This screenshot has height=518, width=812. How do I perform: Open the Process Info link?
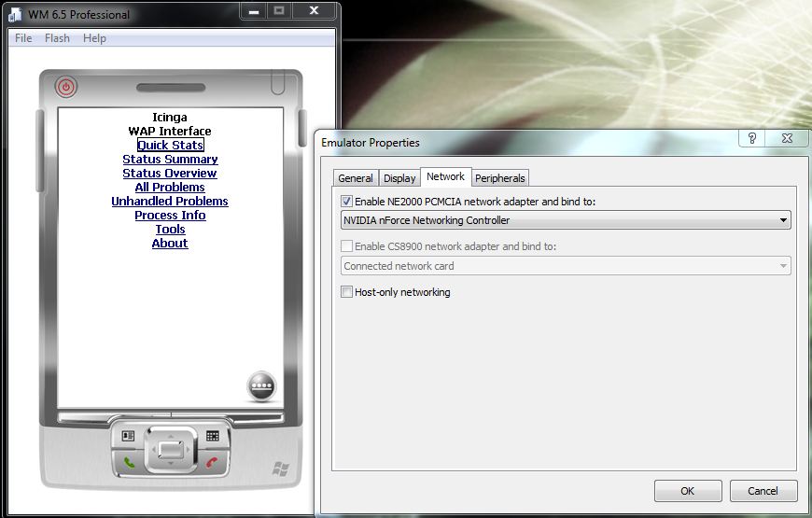(171, 215)
